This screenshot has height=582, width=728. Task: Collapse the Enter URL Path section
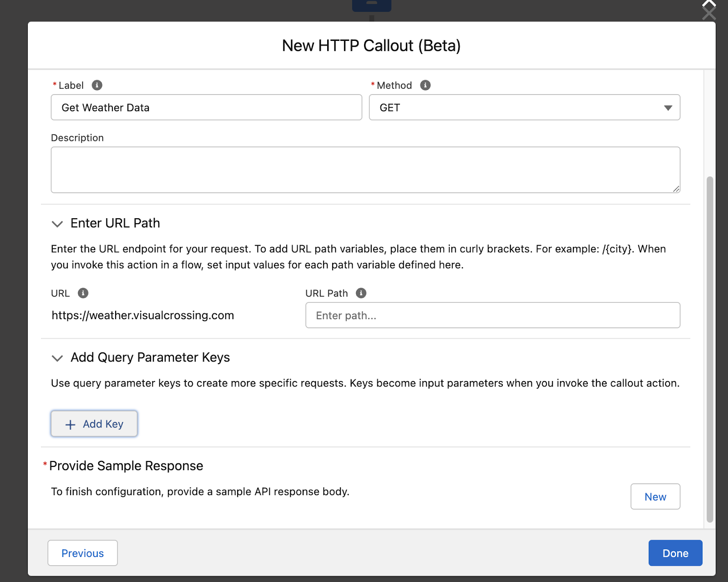pos(57,224)
